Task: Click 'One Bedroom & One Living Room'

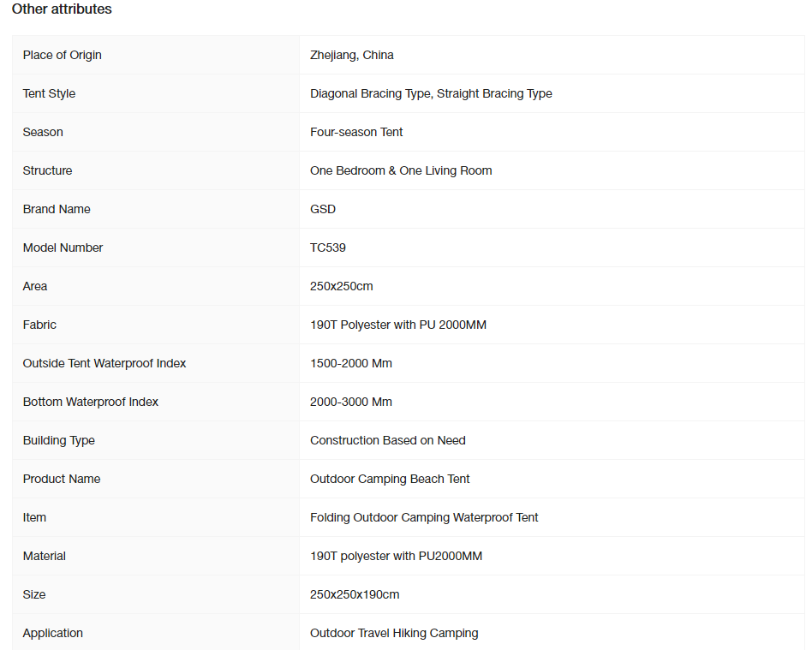Action: [x=401, y=171]
